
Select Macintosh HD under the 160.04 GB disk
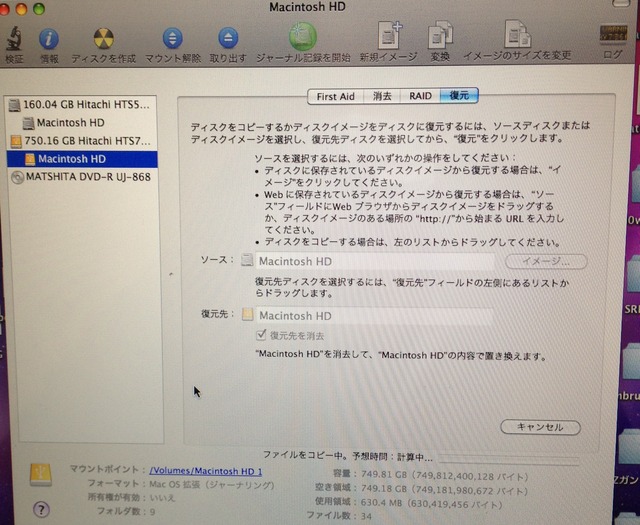82,123
